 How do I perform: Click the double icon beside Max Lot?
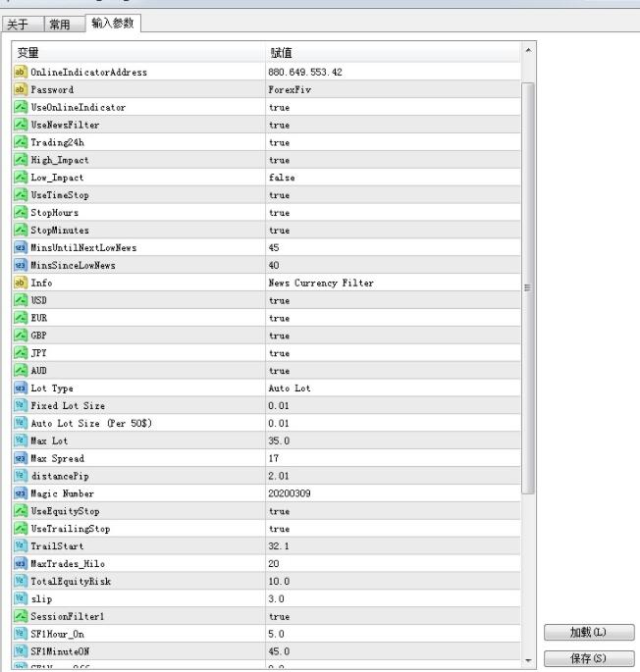[21, 440]
